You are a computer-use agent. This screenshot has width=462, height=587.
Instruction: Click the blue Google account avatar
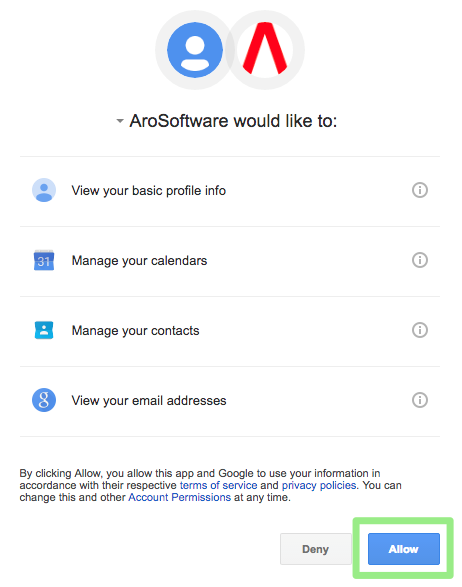coord(195,50)
